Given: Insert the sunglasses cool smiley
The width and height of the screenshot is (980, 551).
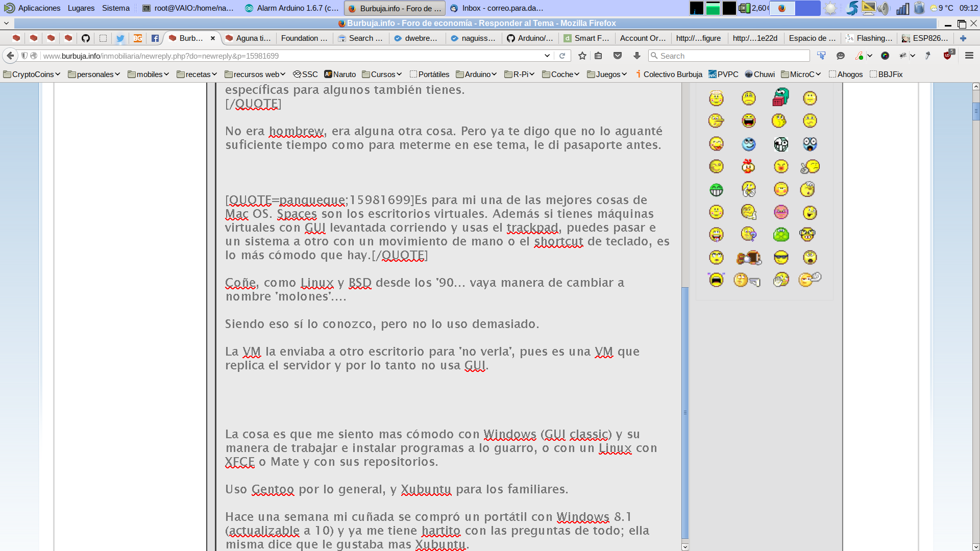Looking at the screenshot, I should pos(781,257).
